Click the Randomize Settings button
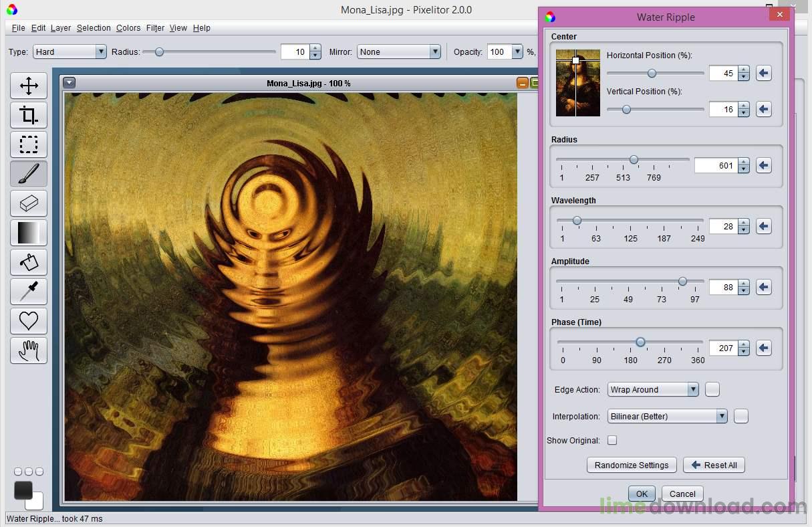 pyautogui.click(x=631, y=465)
